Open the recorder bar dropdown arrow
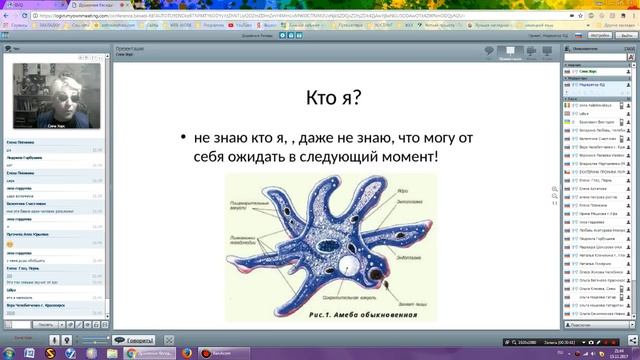640x360 pixels. click(x=584, y=342)
